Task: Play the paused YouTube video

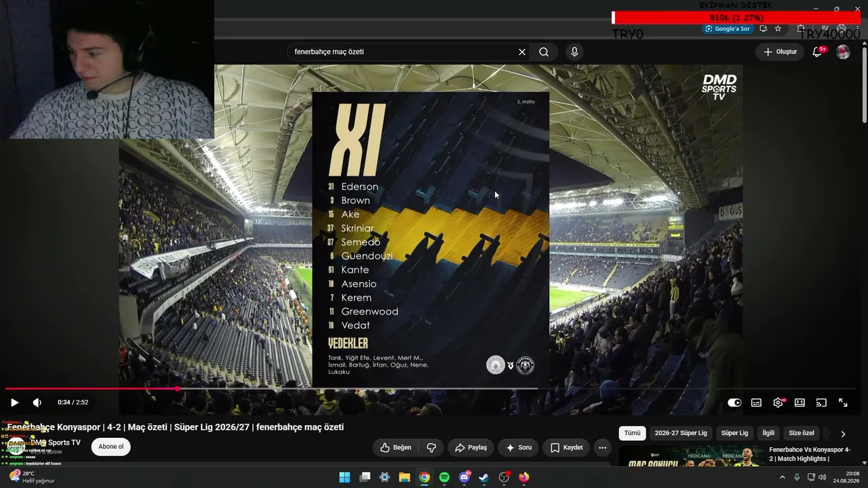Action: [14, 403]
